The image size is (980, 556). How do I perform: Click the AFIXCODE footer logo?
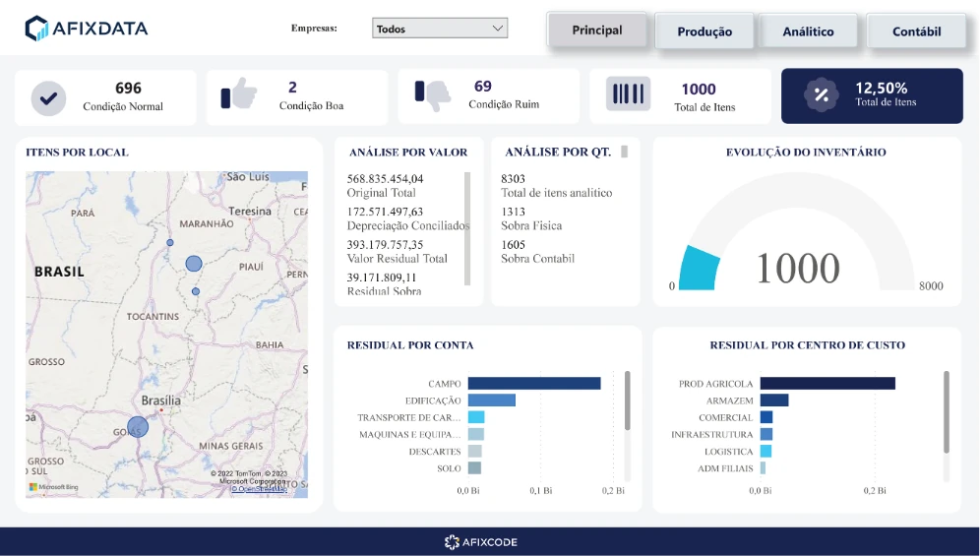coord(480,542)
